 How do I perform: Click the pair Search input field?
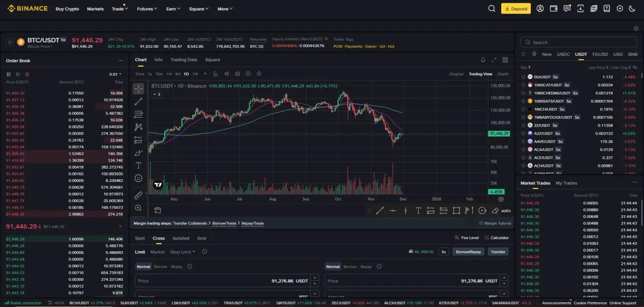pos(580,42)
